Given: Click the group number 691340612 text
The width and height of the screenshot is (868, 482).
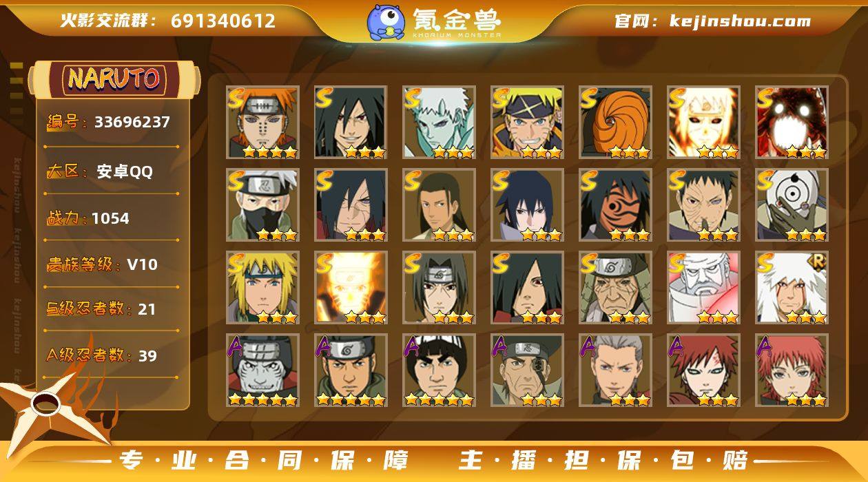Looking at the screenshot, I should [x=223, y=21].
